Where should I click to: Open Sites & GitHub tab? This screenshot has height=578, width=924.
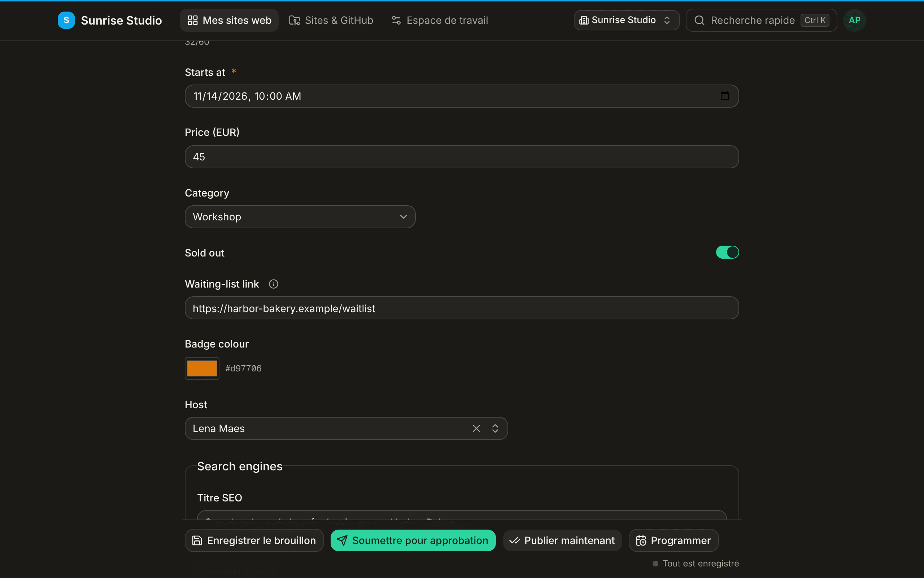tap(331, 20)
